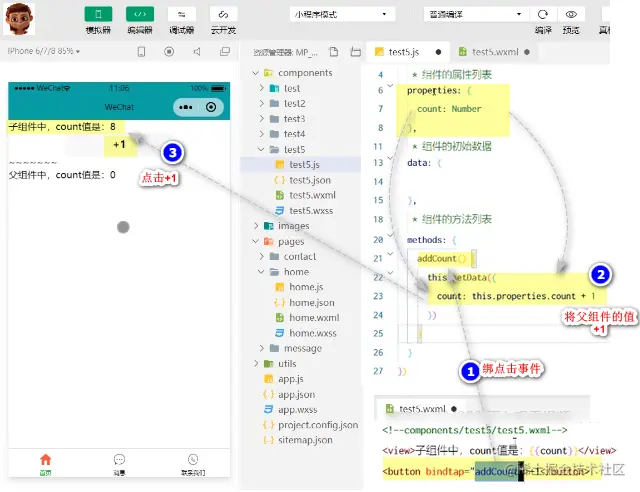Click the simulator phone rotate icon
640x492 pixels.
[141, 51]
